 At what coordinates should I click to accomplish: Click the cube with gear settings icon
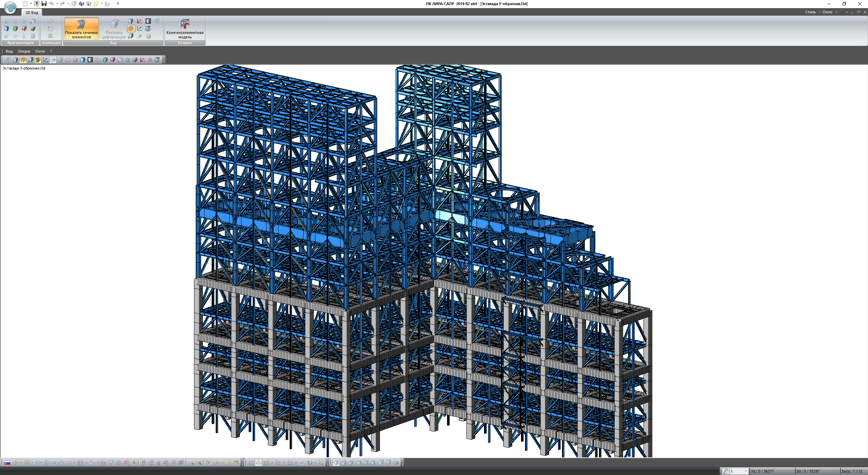coord(148,29)
